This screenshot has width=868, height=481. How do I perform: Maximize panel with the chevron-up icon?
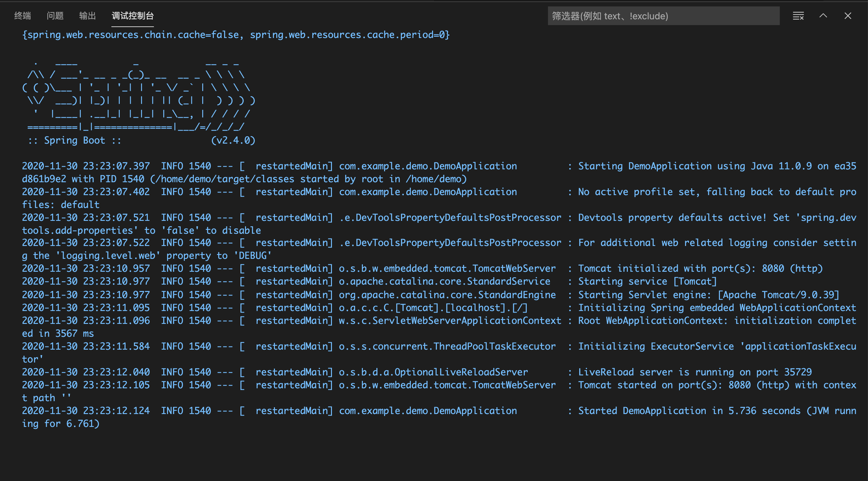823,16
